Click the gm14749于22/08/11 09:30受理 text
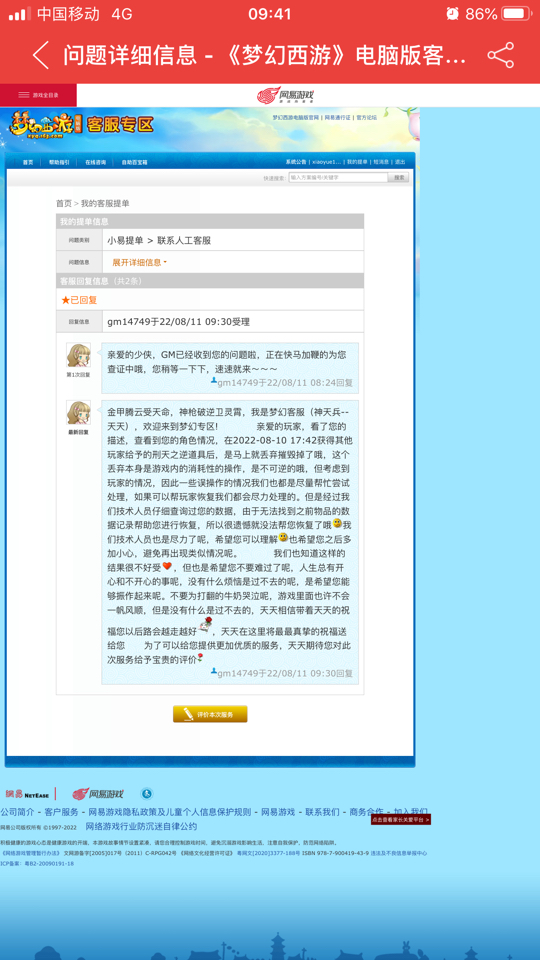This screenshot has height=960, width=540. 179,321
